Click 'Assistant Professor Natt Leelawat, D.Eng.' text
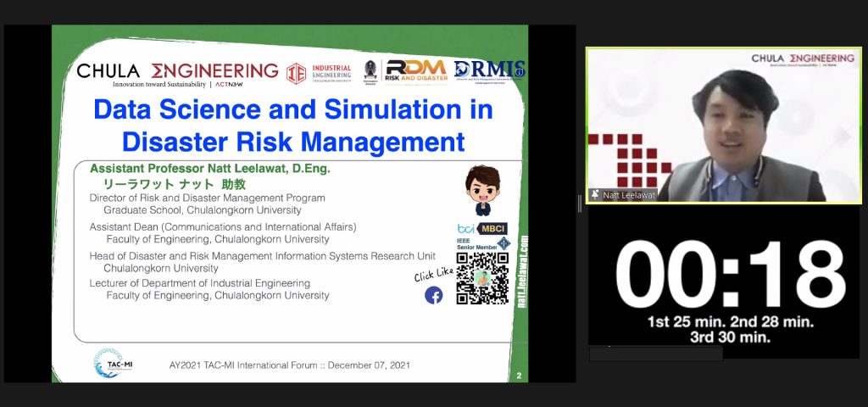This screenshot has height=407, width=868. 210,169
